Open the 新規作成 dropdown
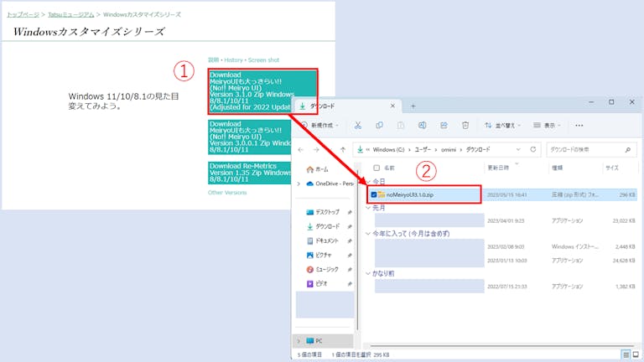Viewport: 644px width, 362px height. 320,126
